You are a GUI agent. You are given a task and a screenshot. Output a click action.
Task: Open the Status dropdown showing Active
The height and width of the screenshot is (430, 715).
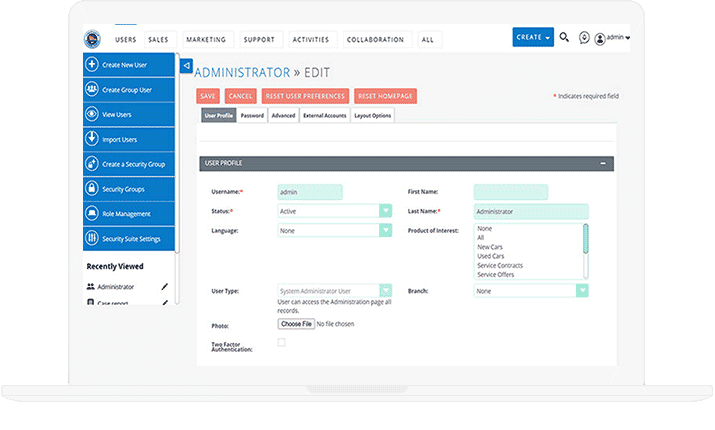[x=385, y=211]
